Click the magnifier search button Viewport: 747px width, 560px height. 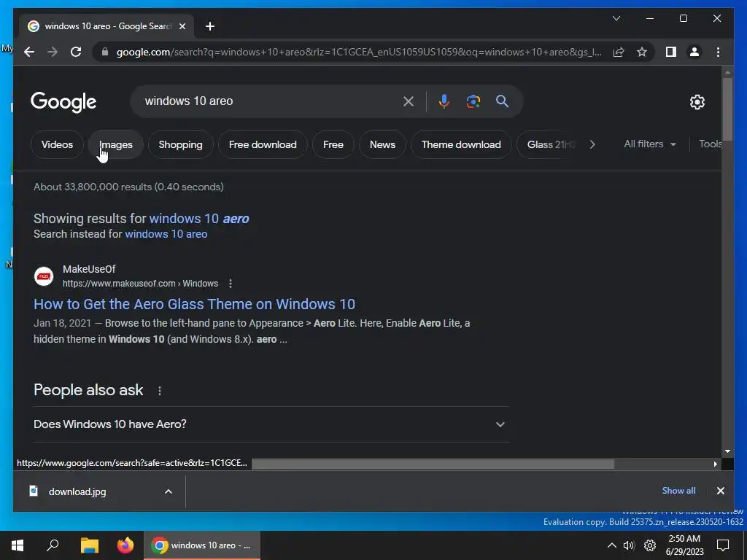point(502,101)
